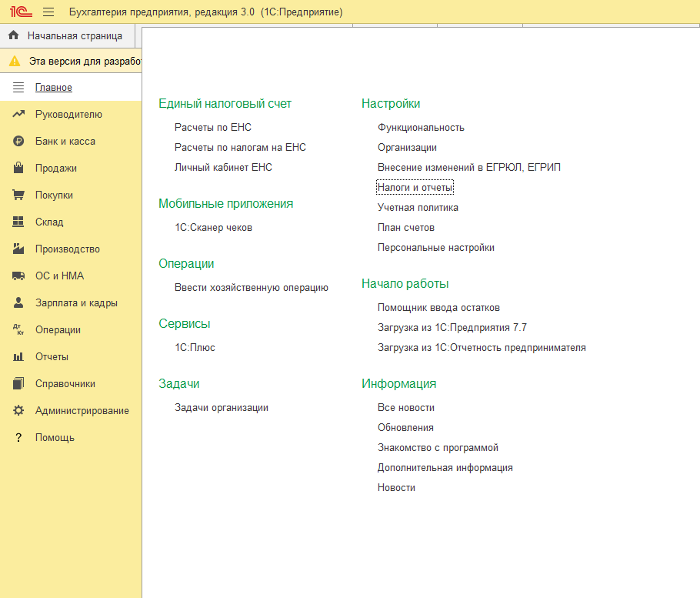Open the Обновления link
Screen dimensions: 700x598
406,427
